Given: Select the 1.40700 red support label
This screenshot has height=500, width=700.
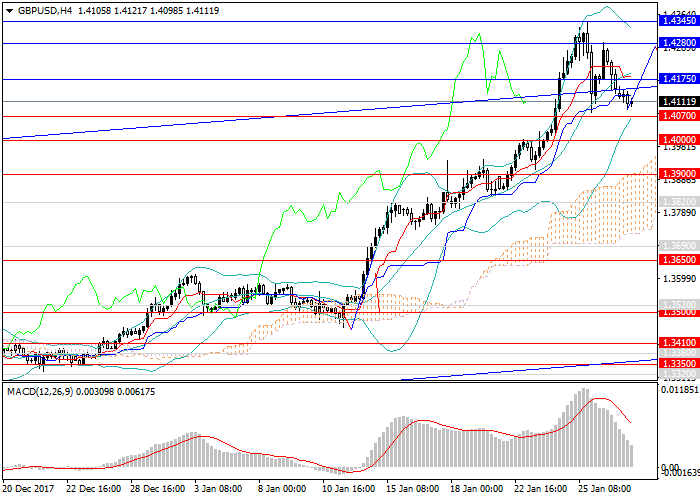Looking at the screenshot, I should [x=677, y=116].
